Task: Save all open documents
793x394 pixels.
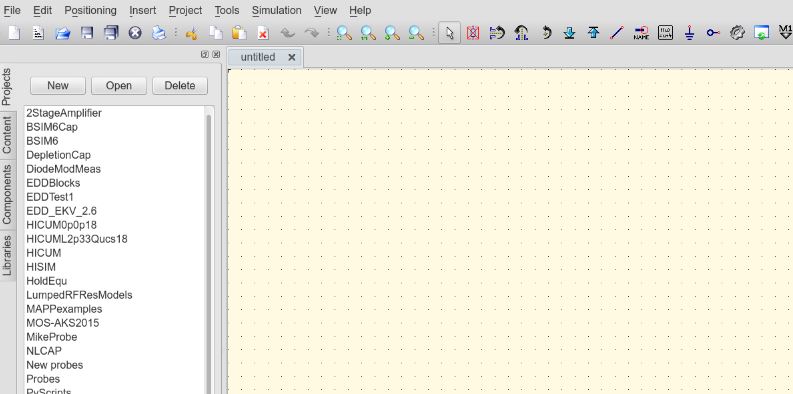Action: coord(111,33)
